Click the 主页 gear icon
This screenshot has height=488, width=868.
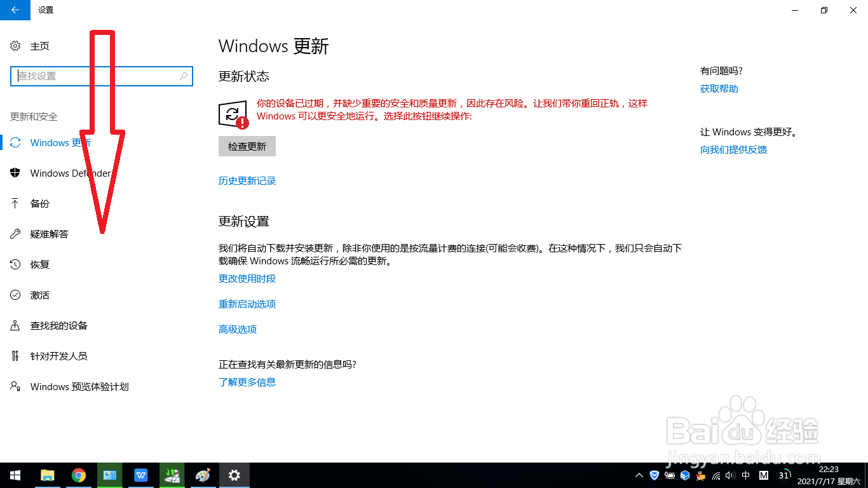pyautogui.click(x=16, y=46)
